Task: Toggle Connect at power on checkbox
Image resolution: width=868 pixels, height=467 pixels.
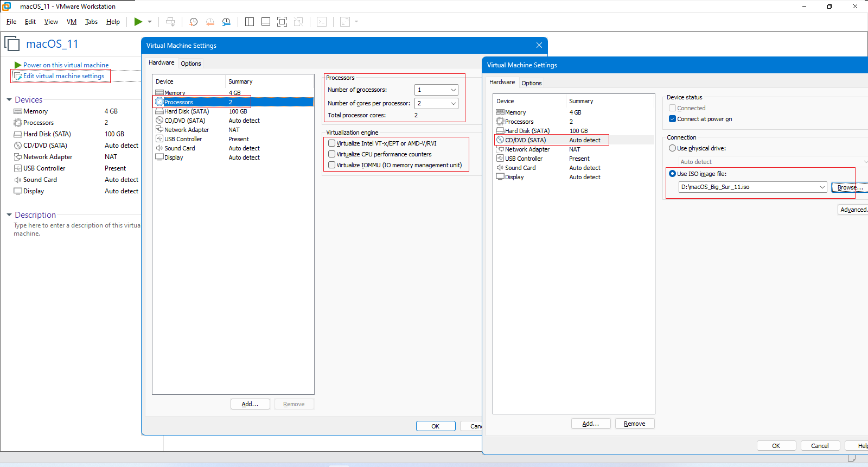Action: coord(672,119)
